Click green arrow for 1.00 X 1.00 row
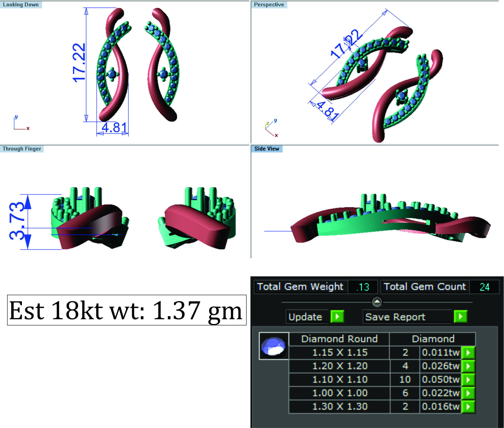The width and height of the screenshot is (504, 428). pos(468,393)
